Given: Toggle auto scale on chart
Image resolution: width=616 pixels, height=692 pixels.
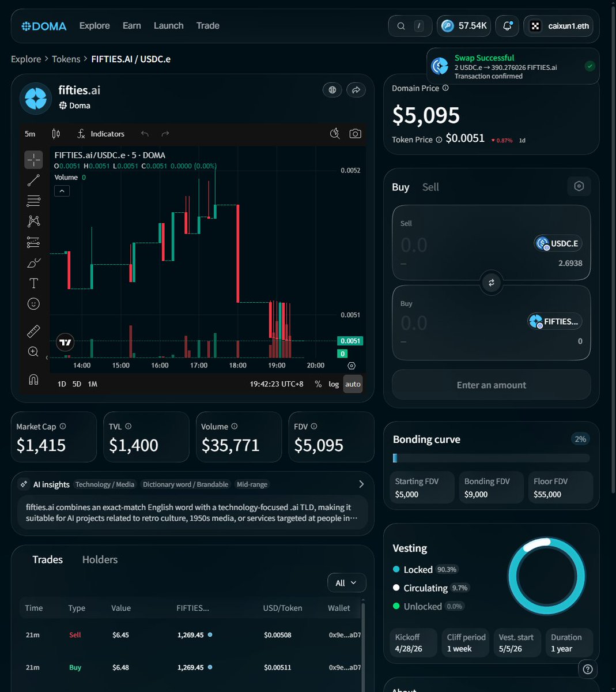Looking at the screenshot, I should (x=353, y=384).
